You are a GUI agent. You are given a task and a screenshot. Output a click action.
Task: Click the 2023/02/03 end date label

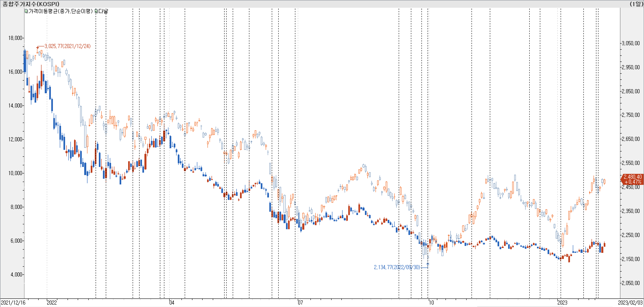coord(630,303)
